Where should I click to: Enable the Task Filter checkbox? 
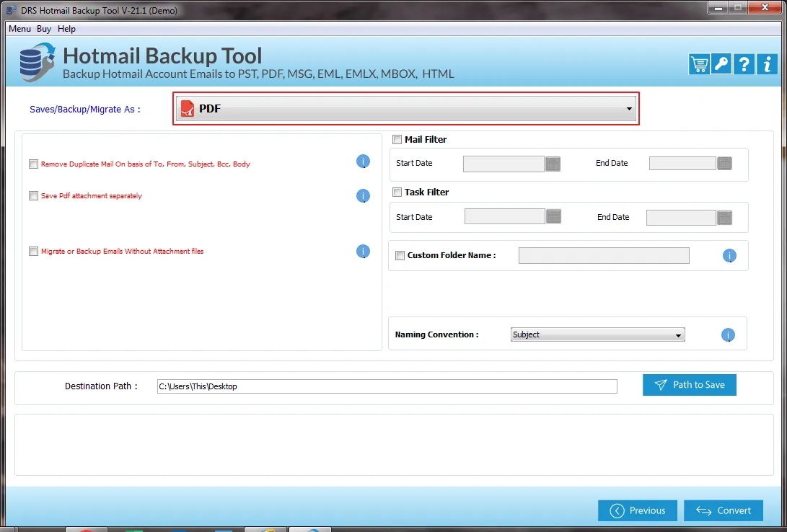coord(397,192)
